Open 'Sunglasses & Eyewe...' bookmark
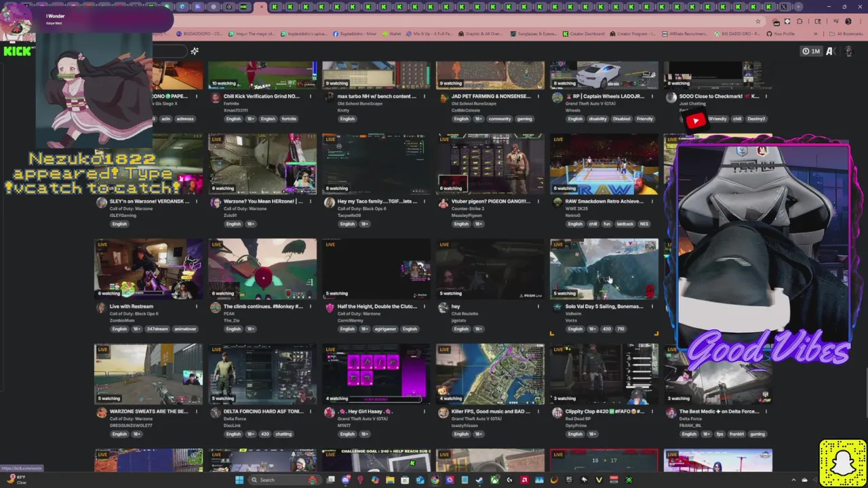 (532, 33)
